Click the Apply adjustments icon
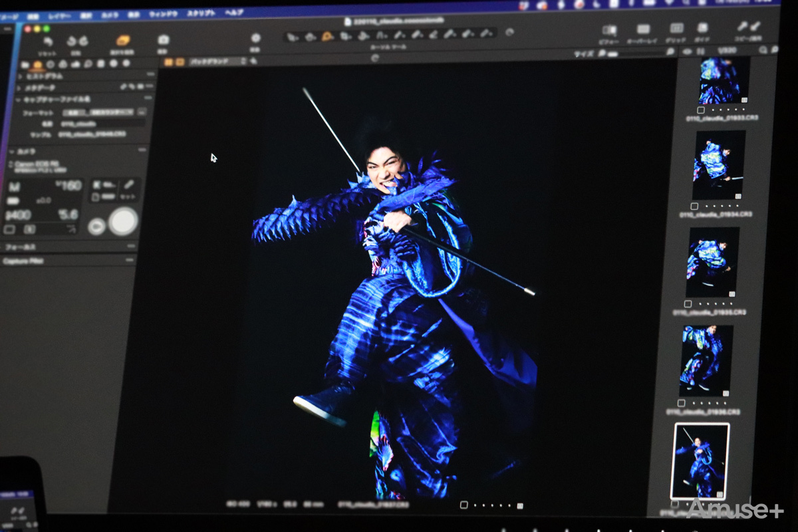The image size is (798, 532). click(755, 26)
